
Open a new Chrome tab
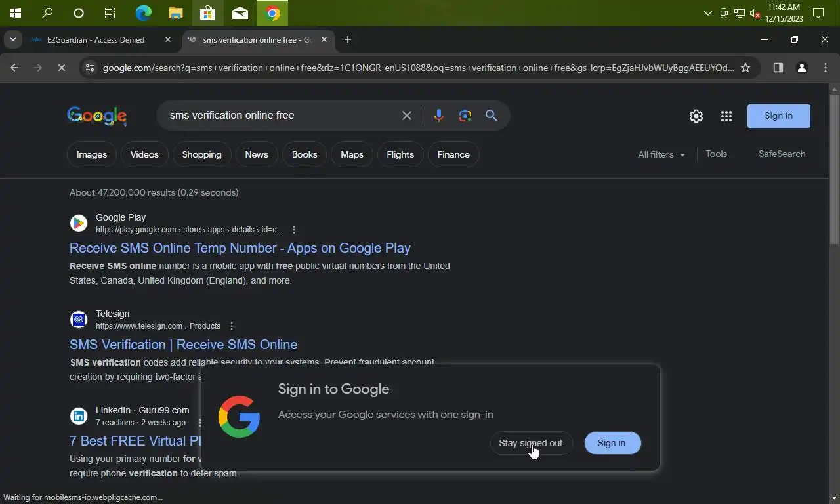(348, 39)
